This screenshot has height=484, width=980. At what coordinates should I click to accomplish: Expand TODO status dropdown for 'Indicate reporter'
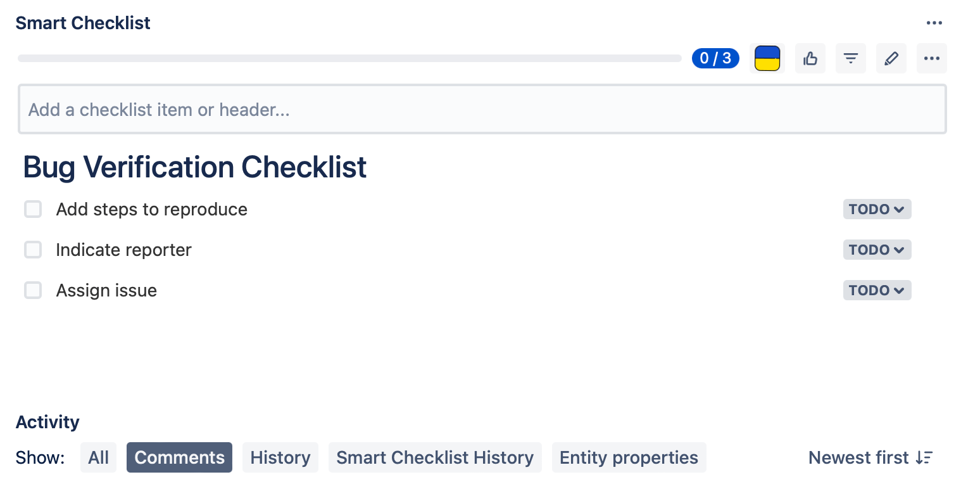tap(877, 250)
